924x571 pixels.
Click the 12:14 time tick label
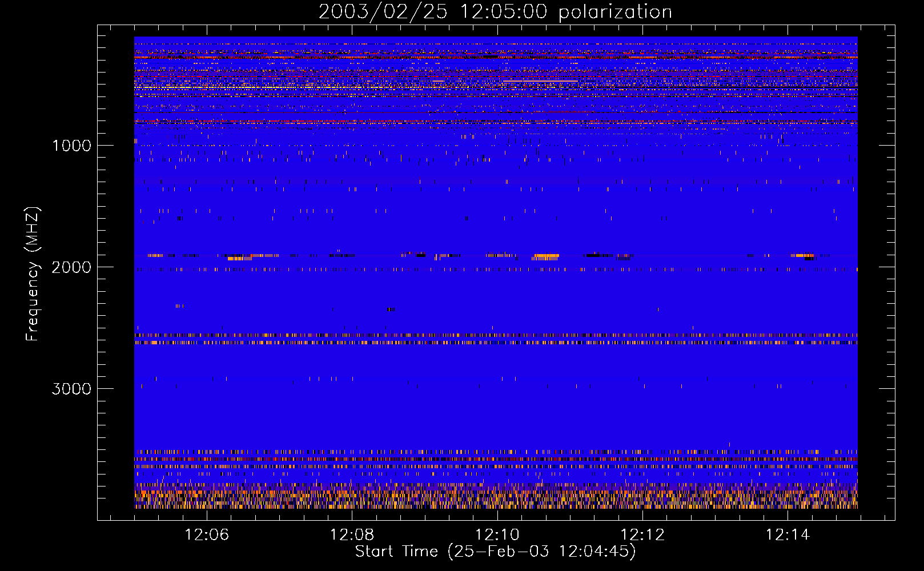tap(788, 534)
